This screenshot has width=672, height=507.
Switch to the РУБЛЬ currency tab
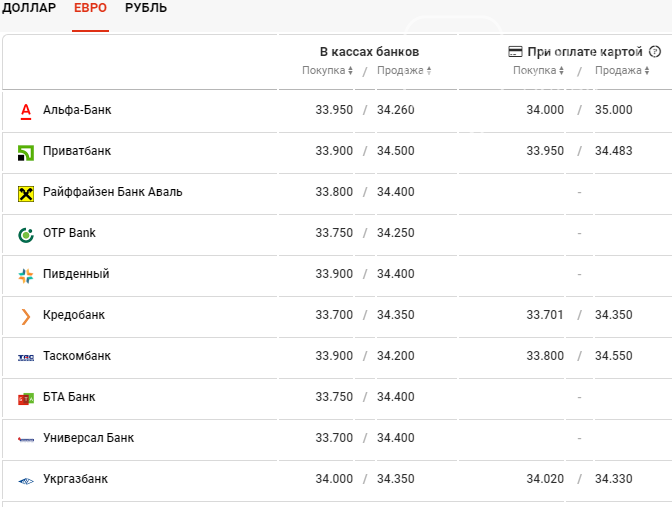click(146, 8)
